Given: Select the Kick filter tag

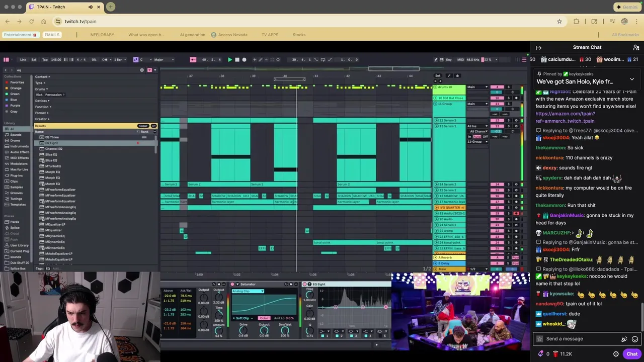Looking at the screenshot, I should pyautogui.click(x=39, y=95).
